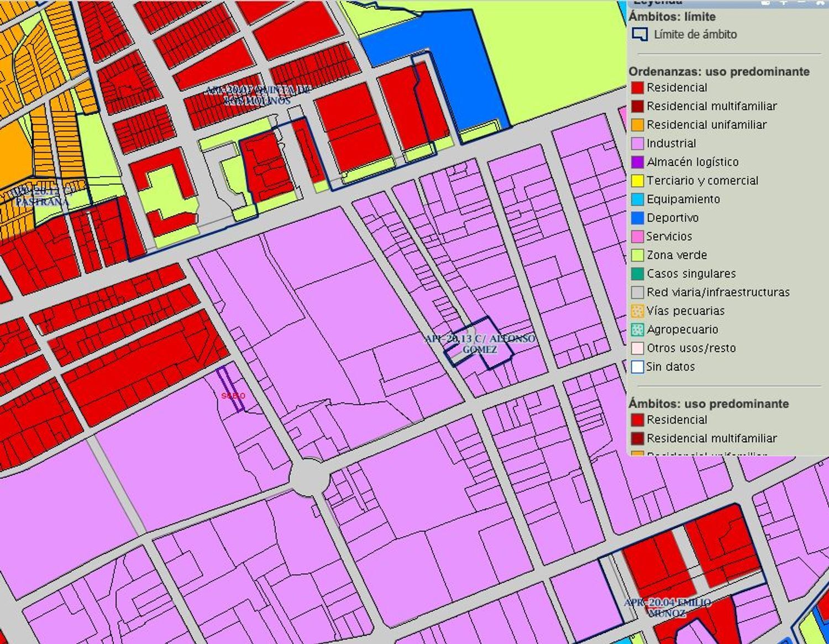The height and width of the screenshot is (644, 829).
Task: Click the API-20.13 C/ Alfonso Gomez map label
Action: coord(480,344)
